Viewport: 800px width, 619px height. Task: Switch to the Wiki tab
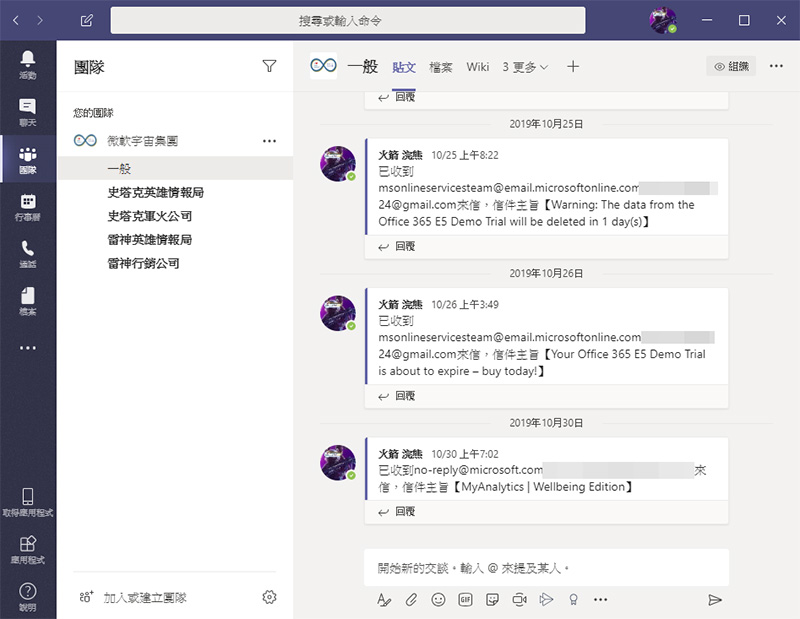pyautogui.click(x=477, y=67)
